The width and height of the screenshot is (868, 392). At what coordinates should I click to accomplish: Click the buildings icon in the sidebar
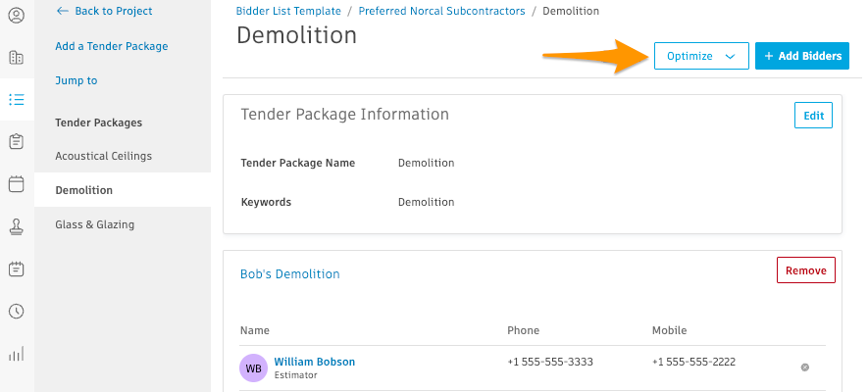click(x=17, y=58)
